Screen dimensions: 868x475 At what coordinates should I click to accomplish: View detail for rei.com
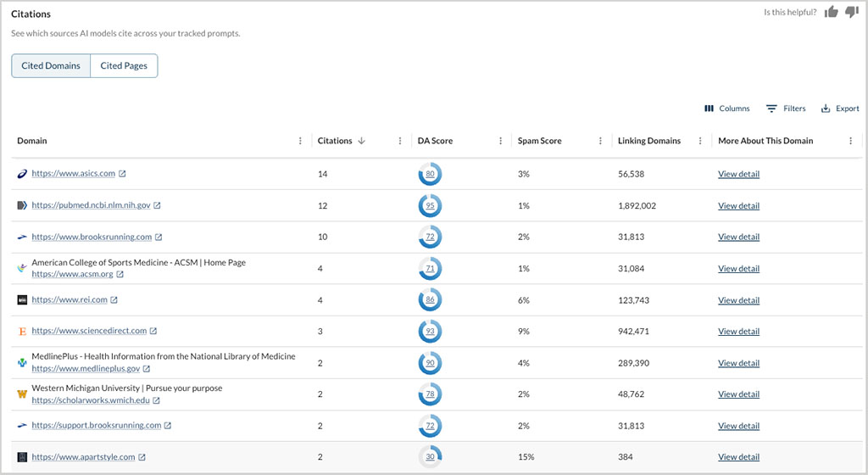[738, 300]
